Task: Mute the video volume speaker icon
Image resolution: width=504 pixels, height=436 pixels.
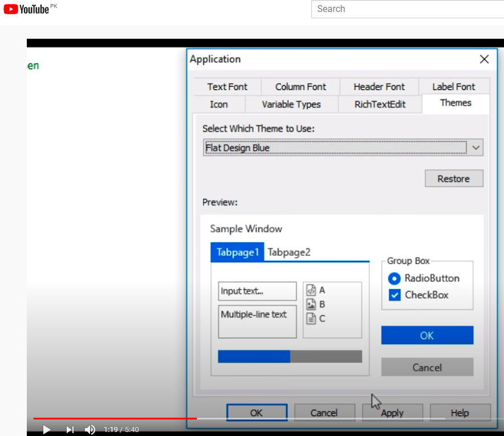Action: coord(90,429)
